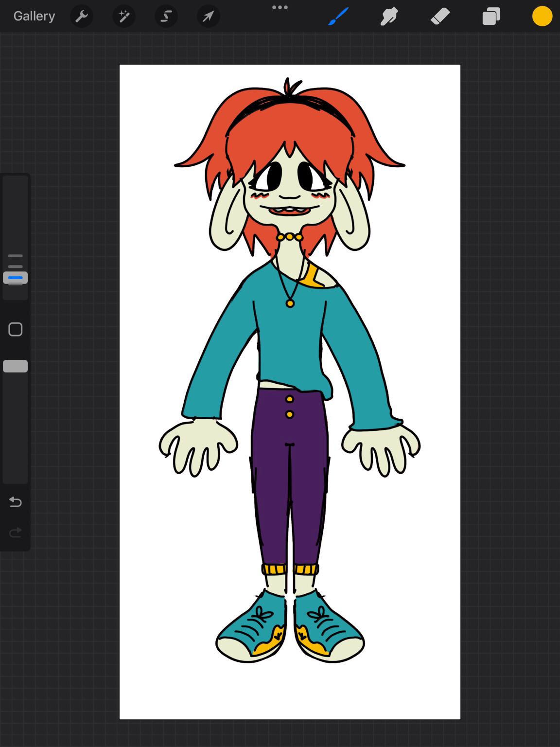Select the Paint brush tool

(338, 17)
